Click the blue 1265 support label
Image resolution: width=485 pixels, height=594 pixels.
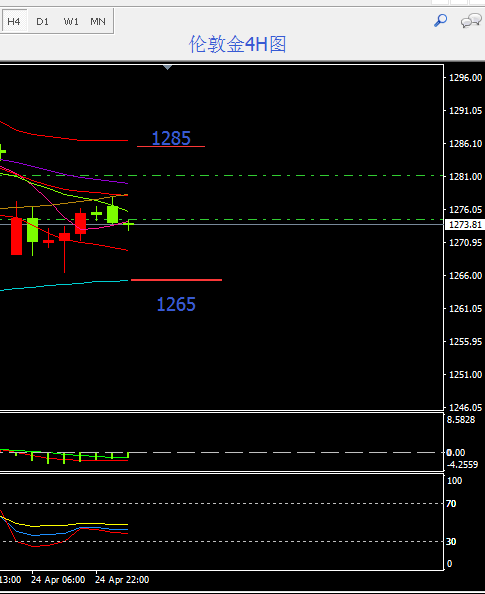pos(176,304)
